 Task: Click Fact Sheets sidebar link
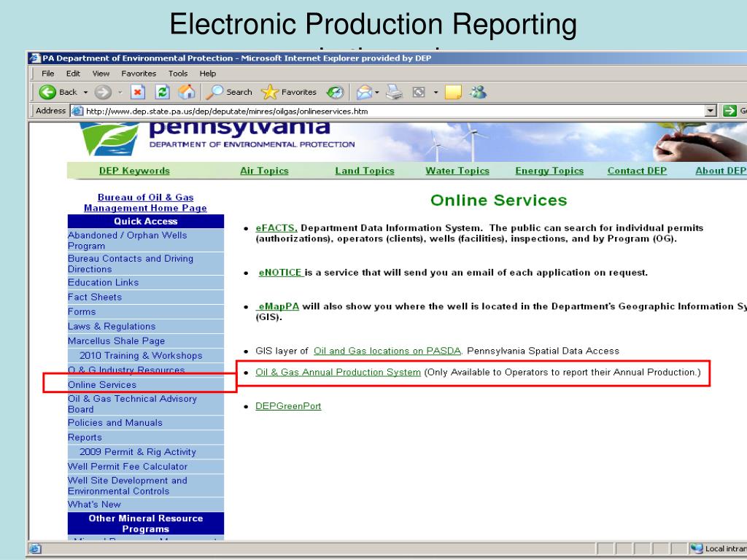(x=95, y=297)
